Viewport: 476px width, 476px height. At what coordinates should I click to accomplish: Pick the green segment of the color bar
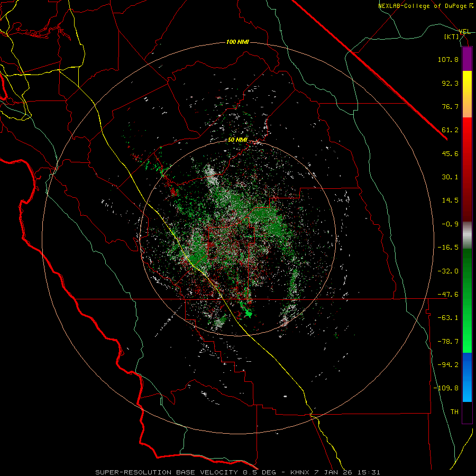pyautogui.click(x=467, y=300)
